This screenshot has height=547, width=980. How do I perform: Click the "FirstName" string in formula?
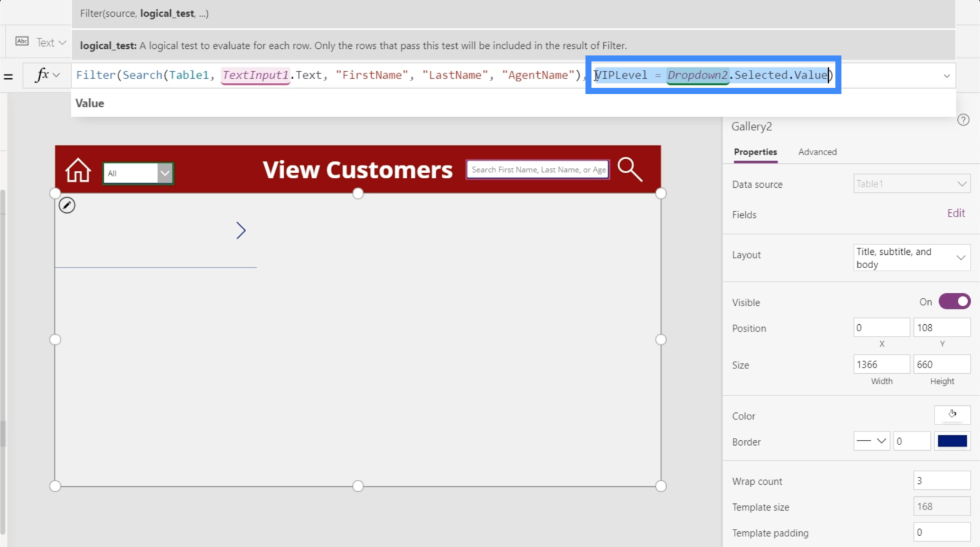pyautogui.click(x=372, y=75)
